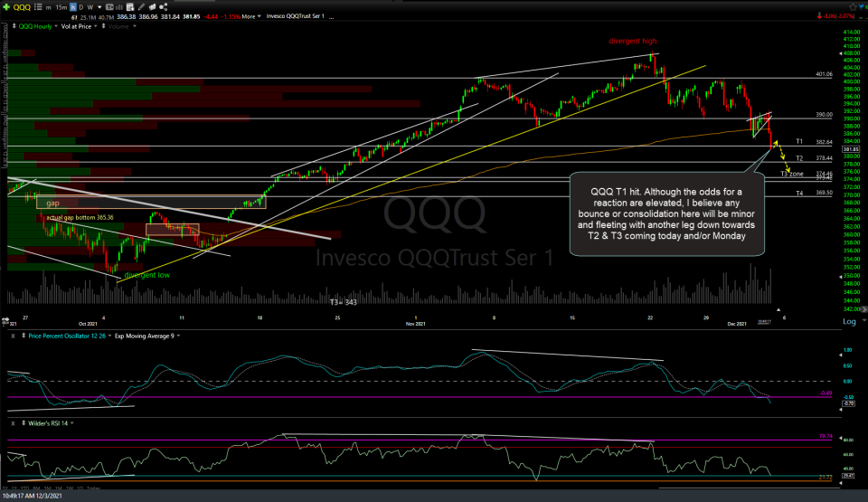Click the up triangle marker below chart
This screenshot has width=868, height=502.
tap(778, 309)
